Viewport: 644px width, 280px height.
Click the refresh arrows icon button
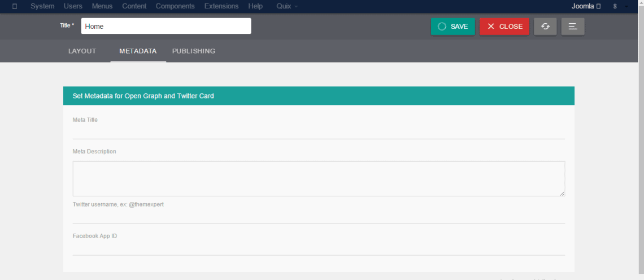[x=545, y=27]
